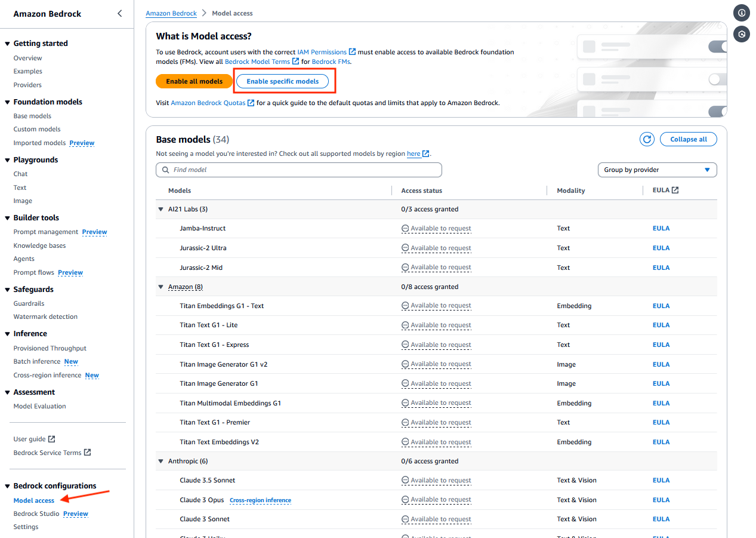Open the Bedrock Model Terms link

(258, 62)
